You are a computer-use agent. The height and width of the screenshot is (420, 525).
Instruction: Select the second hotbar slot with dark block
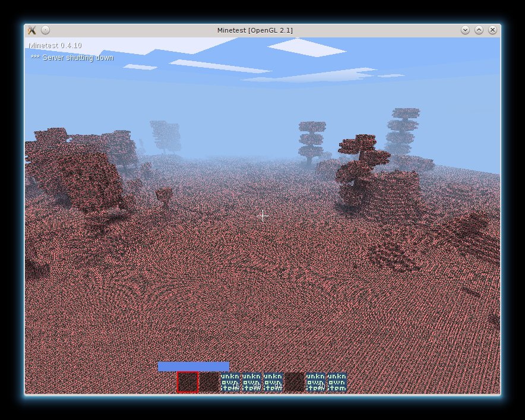pyautogui.click(x=209, y=382)
